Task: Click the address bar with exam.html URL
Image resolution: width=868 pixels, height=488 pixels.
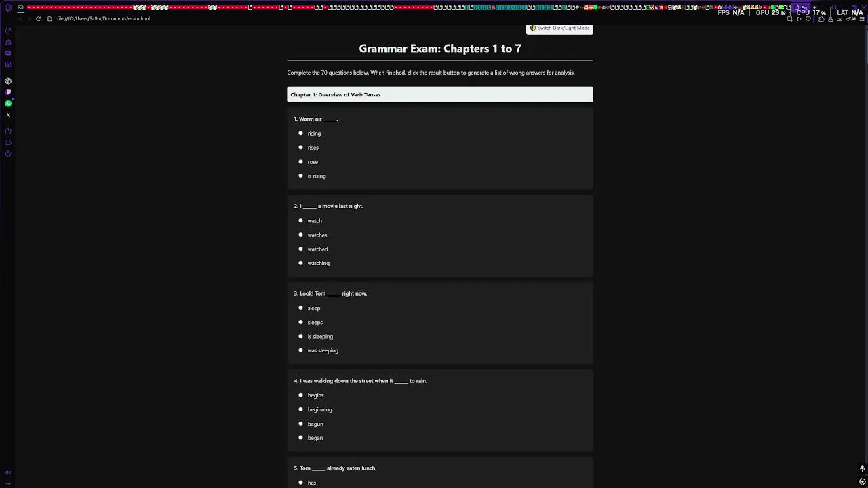Action: pos(103,19)
